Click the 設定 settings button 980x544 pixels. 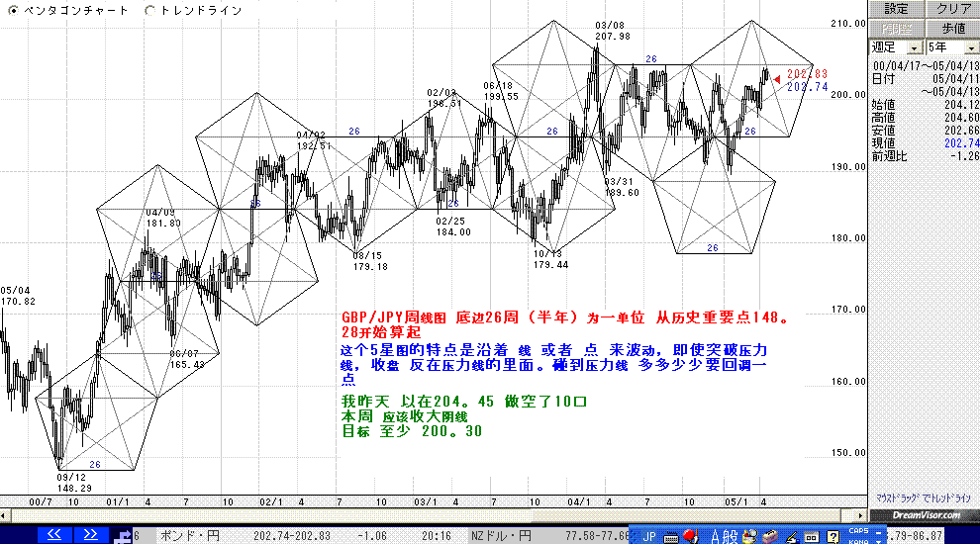[896, 9]
